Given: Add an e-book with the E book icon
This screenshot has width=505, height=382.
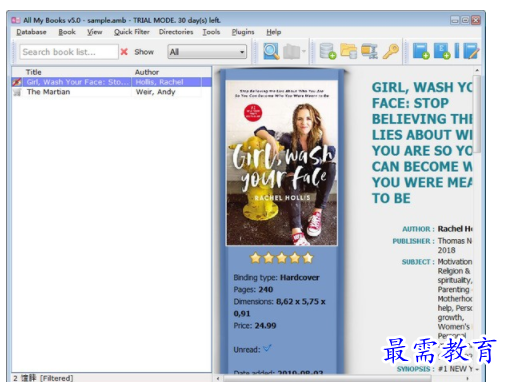Looking at the screenshot, I should 442,51.
